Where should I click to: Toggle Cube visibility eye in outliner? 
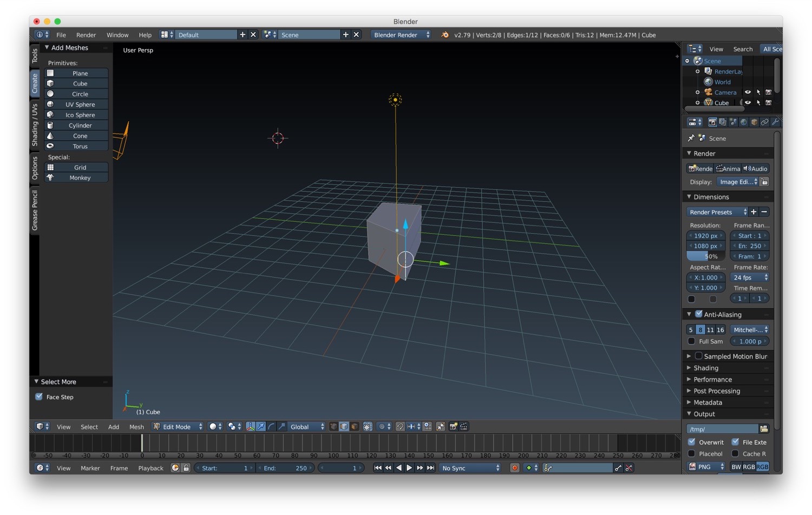tap(748, 103)
